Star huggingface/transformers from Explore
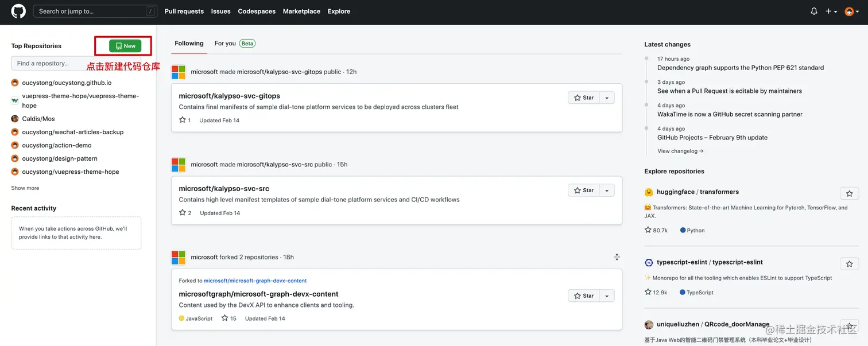 coord(849,193)
